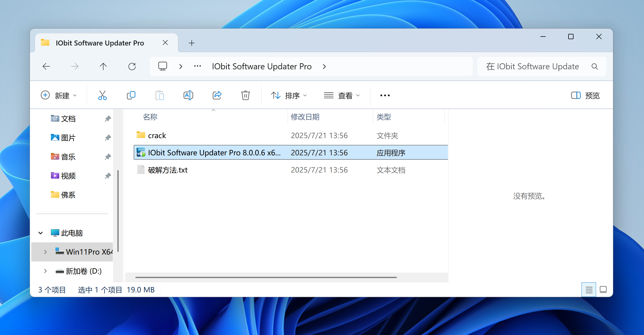Viewport: 644px width, 335px height.
Task: Click the Refresh button in navigation bar
Action: pyautogui.click(x=132, y=66)
